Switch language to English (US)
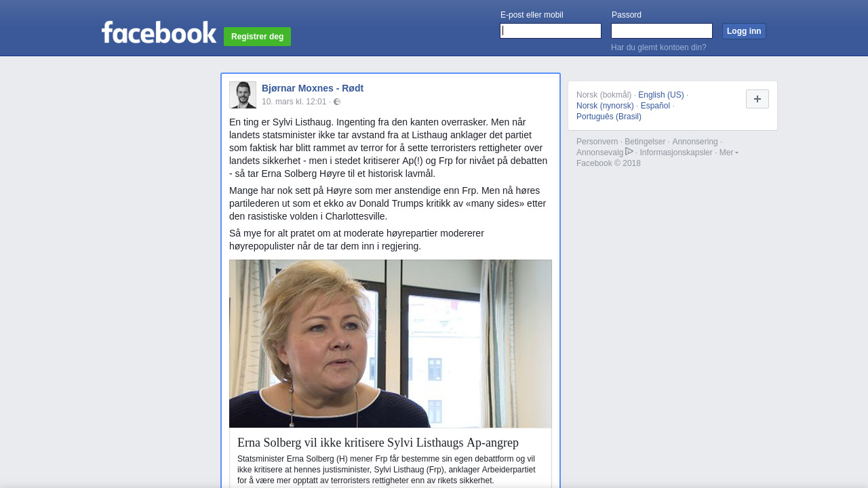 tap(661, 95)
